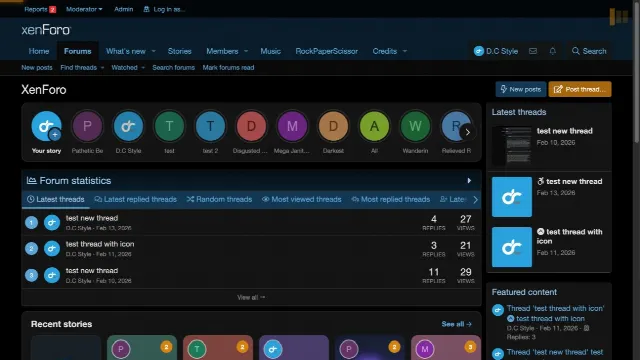The height and width of the screenshot is (360, 640).
Task: Go to the Home tab
Action: coord(39,51)
